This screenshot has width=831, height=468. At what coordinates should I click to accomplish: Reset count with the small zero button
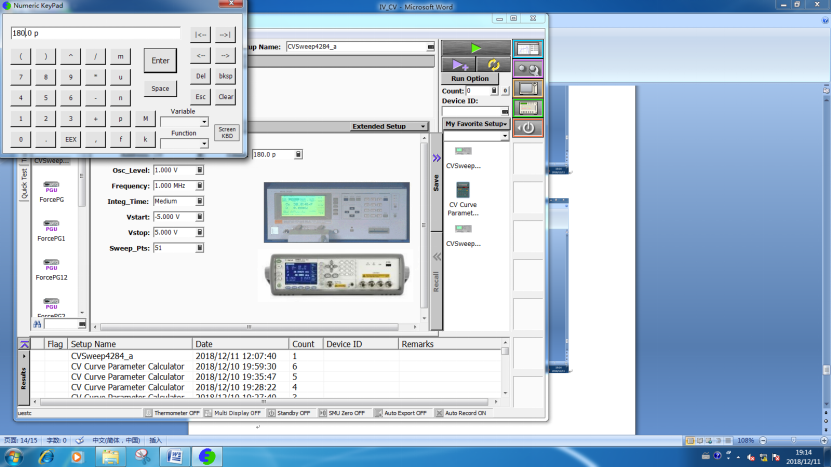(x=505, y=91)
